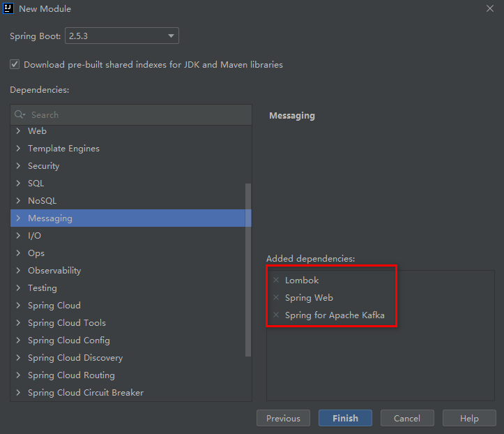Viewport: 504px width, 434px height.
Task: Click the Spring for Apache Kafka text
Action: 335,315
